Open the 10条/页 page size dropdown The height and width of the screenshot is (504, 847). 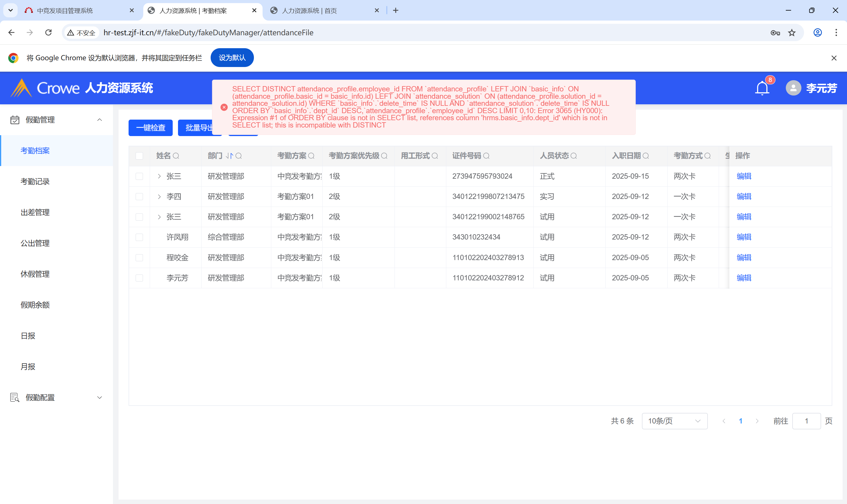pos(674,421)
